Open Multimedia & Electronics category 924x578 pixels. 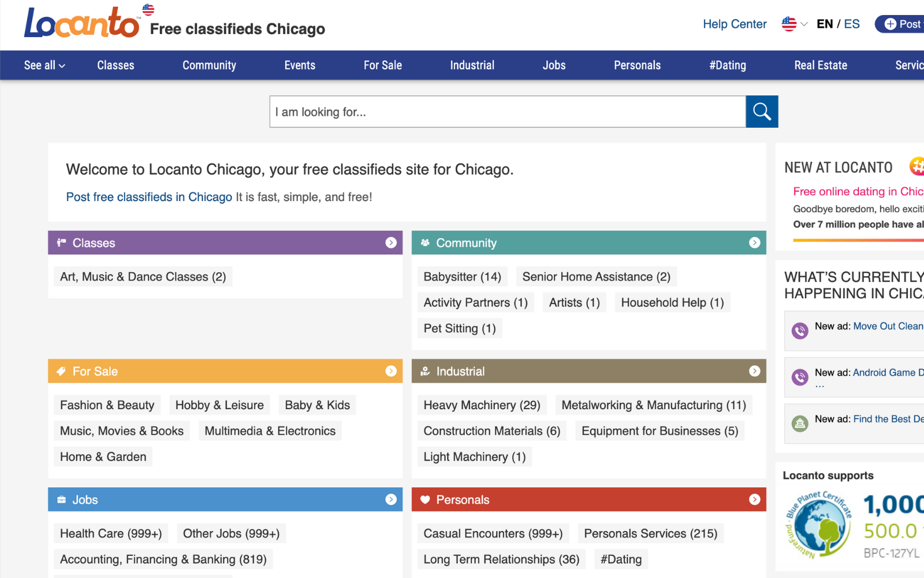[270, 431]
